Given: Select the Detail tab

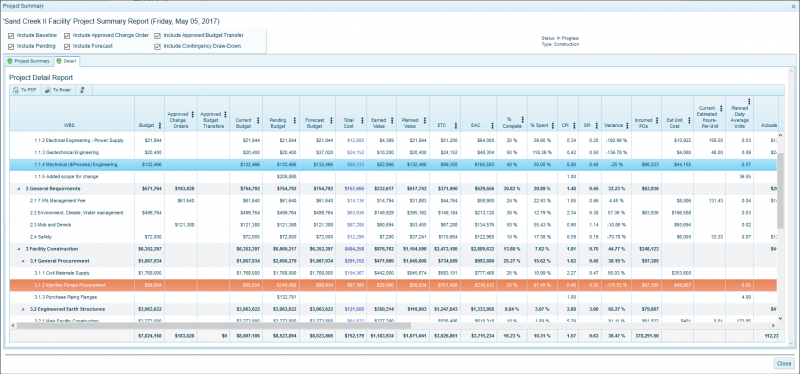Looking at the screenshot, I should [x=66, y=61].
